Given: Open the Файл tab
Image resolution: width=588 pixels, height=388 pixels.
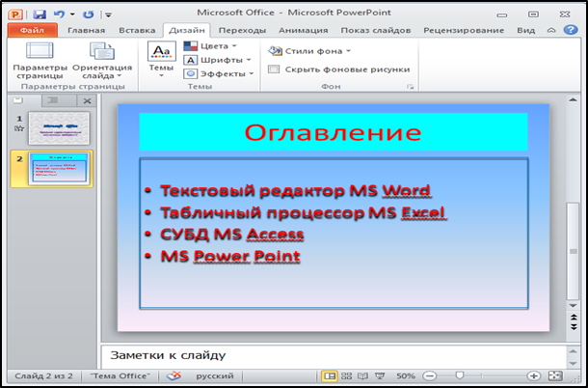Looking at the screenshot, I should click(32, 31).
